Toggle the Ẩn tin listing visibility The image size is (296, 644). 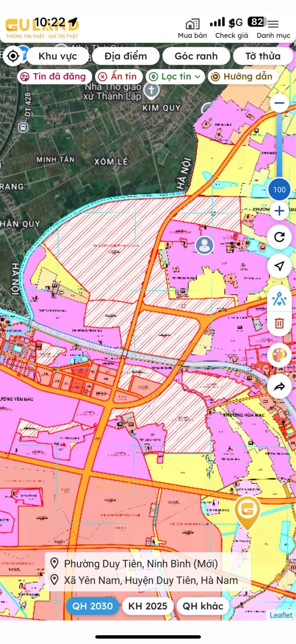pos(118,77)
